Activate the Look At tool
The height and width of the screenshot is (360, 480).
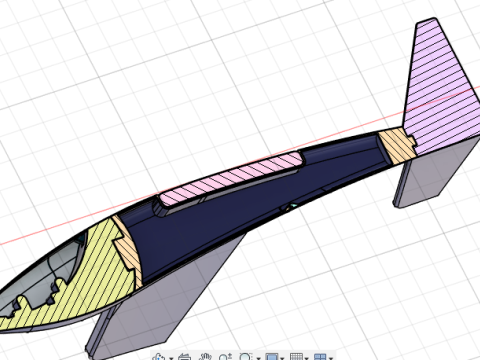[184, 357]
